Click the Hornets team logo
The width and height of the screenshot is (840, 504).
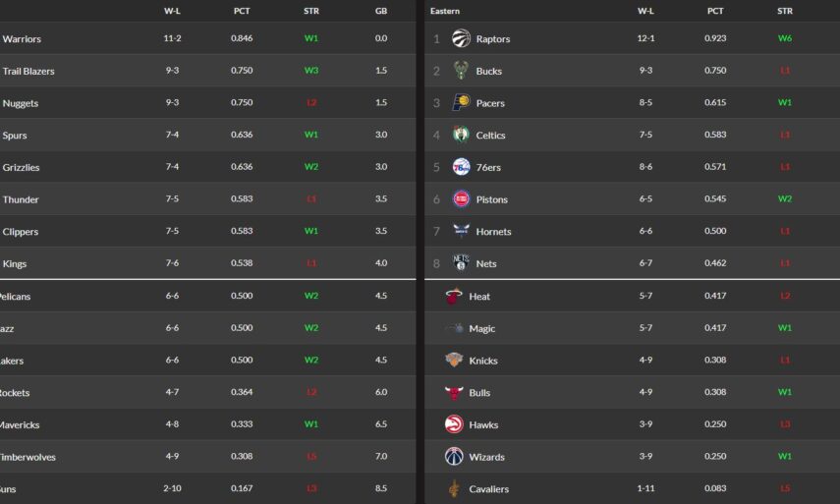tap(461, 231)
